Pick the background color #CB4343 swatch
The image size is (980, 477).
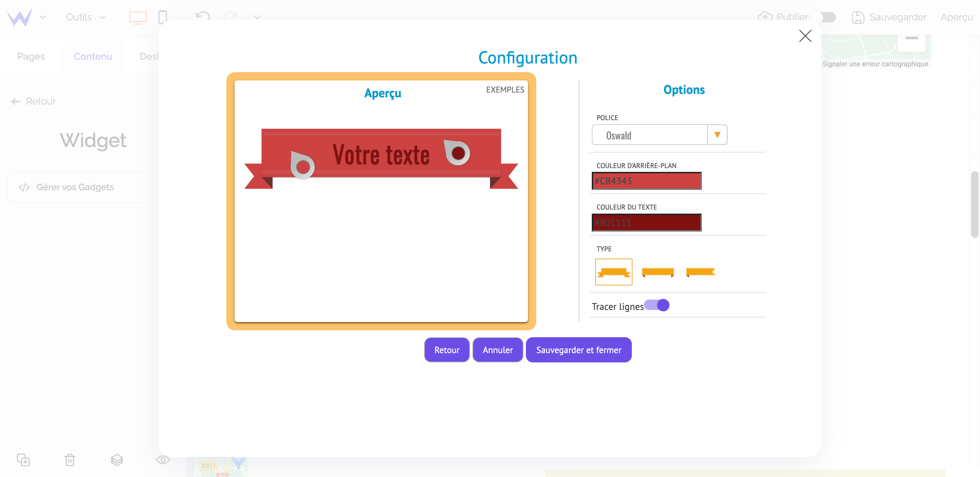tap(646, 181)
